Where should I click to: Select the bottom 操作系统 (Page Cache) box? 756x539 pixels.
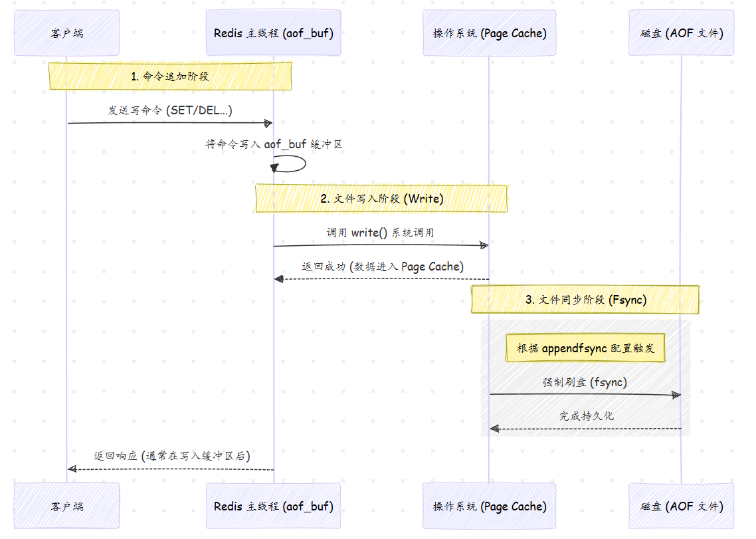click(x=490, y=506)
